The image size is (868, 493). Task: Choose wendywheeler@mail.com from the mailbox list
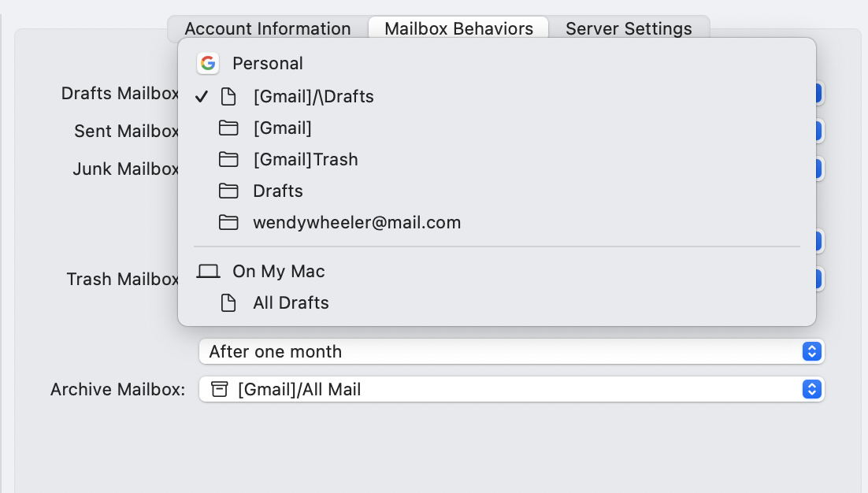pyautogui.click(x=357, y=222)
